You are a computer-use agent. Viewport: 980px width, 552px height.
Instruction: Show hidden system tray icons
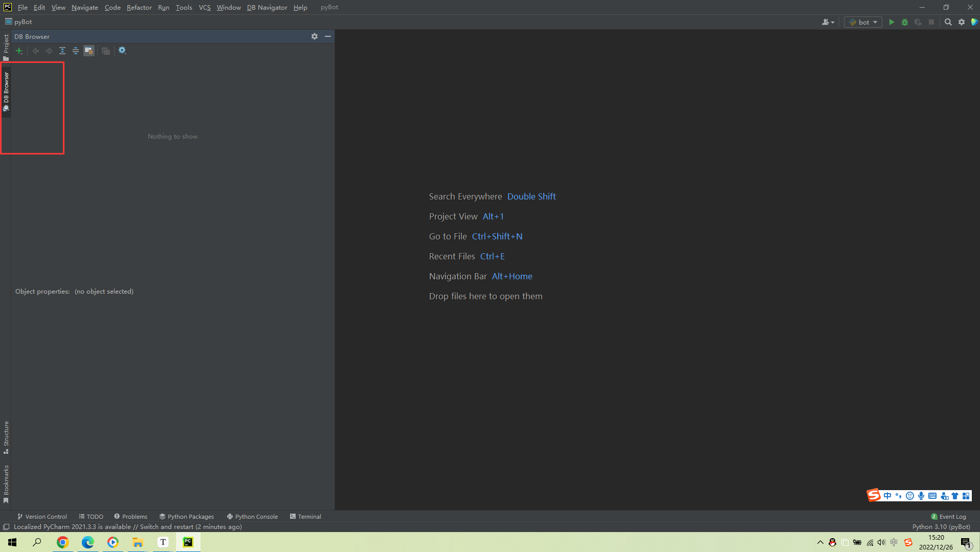(820, 542)
